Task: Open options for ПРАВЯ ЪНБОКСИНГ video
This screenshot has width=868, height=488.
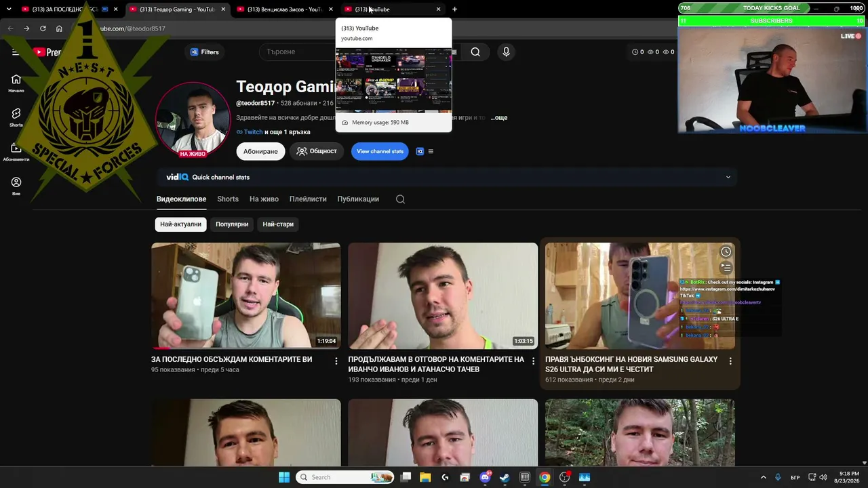Action: point(730,361)
